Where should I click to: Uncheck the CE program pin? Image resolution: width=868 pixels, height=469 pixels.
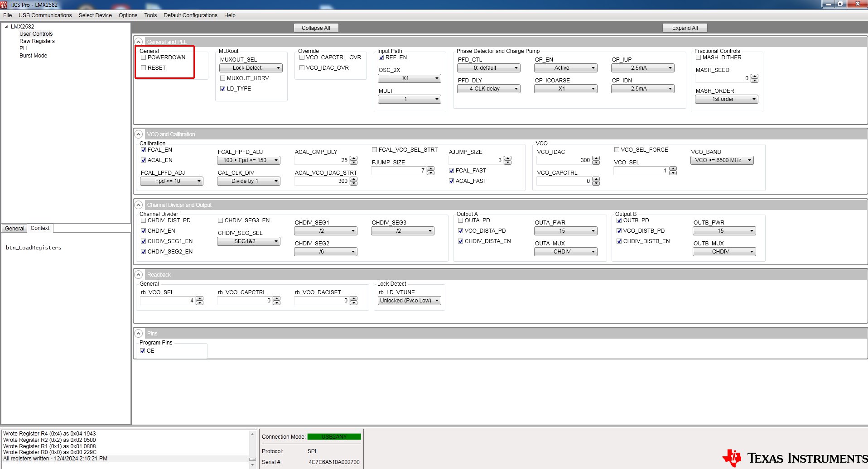click(143, 351)
